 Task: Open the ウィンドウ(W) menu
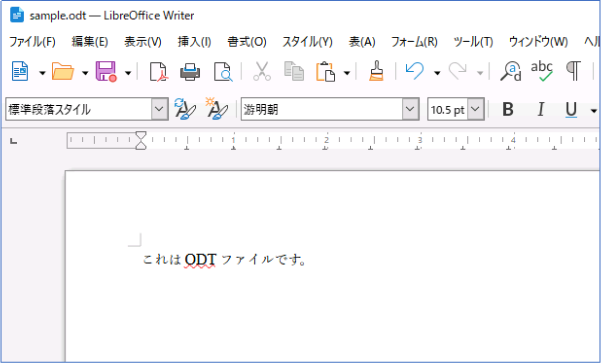coord(538,41)
